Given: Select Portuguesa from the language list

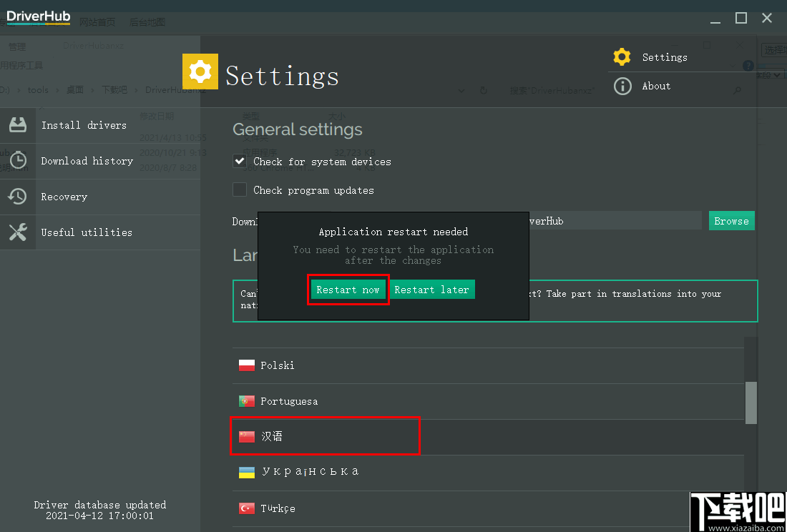Looking at the screenshot, I should [289, 401].
